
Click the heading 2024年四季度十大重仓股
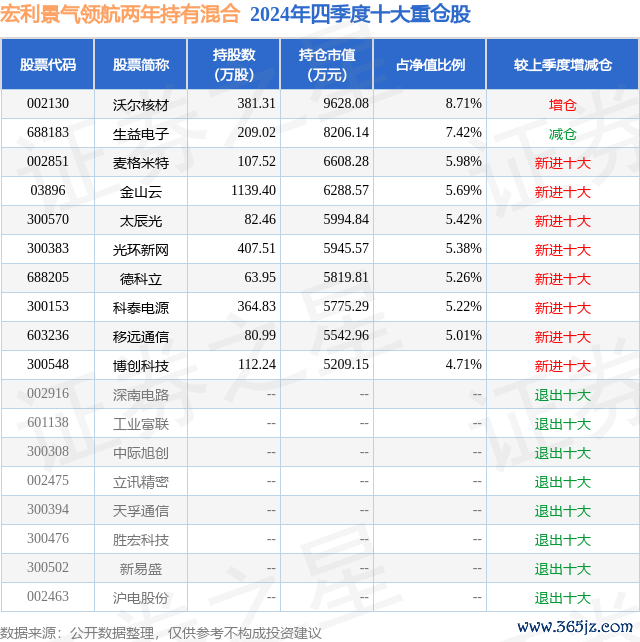point(360,15)
